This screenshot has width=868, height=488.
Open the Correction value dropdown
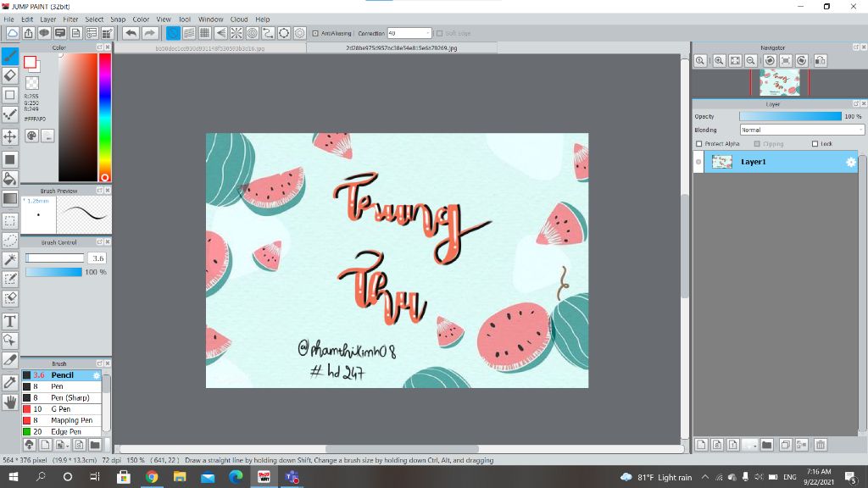(x=428, y=34)
